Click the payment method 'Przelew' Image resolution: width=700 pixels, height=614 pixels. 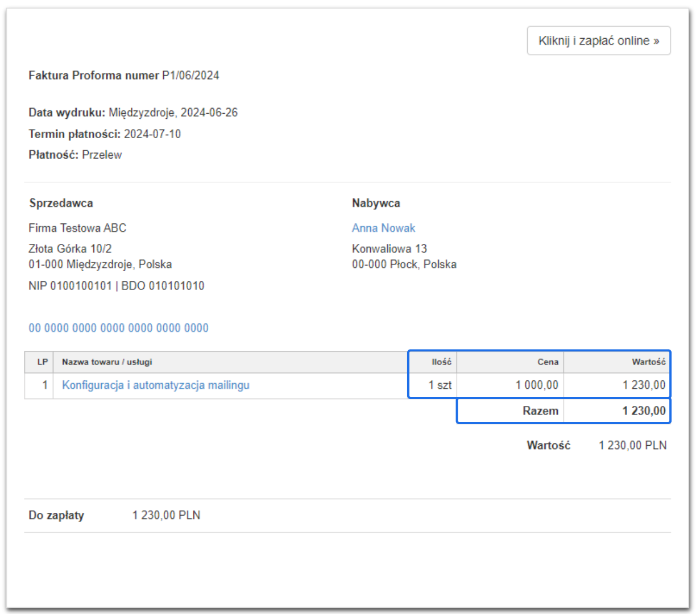[102, 155]
